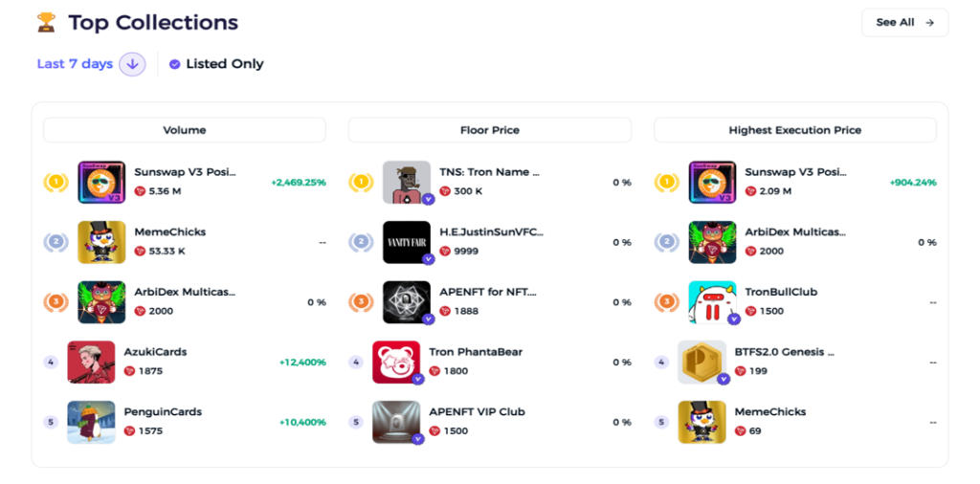
Task: Select the TronBullClub collection image
Action: 712,302
